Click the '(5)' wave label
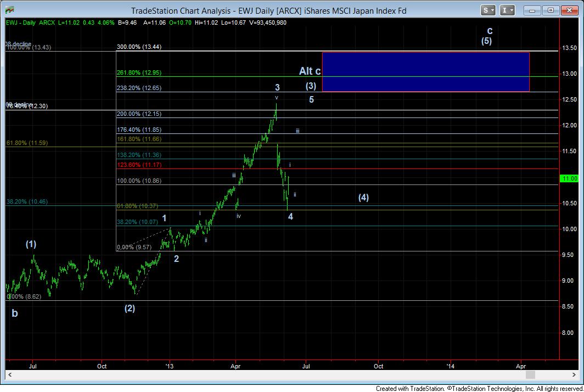Image resolution: width=584 pixels, height=392 pixels. 486,41
